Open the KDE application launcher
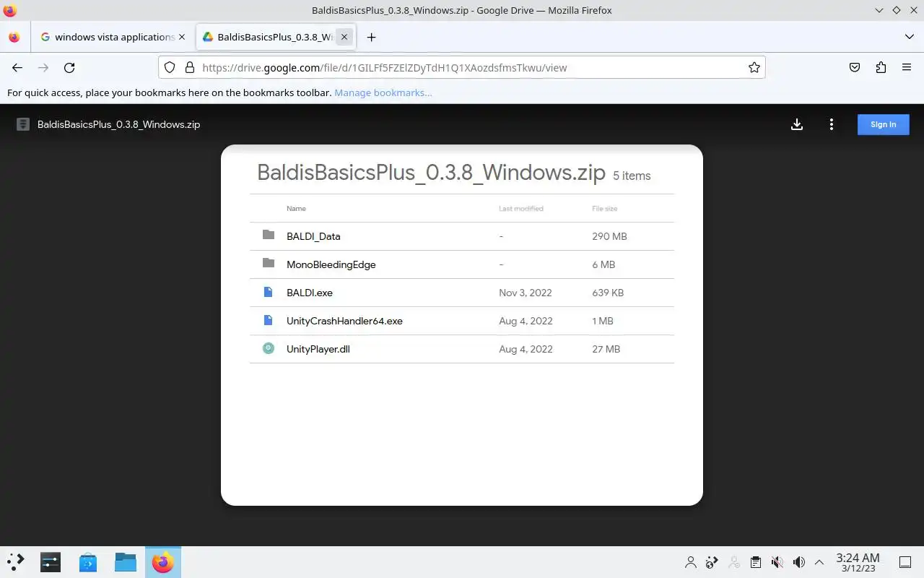The width and height of the screenshot is (924, 578). [x=16, y=562]
